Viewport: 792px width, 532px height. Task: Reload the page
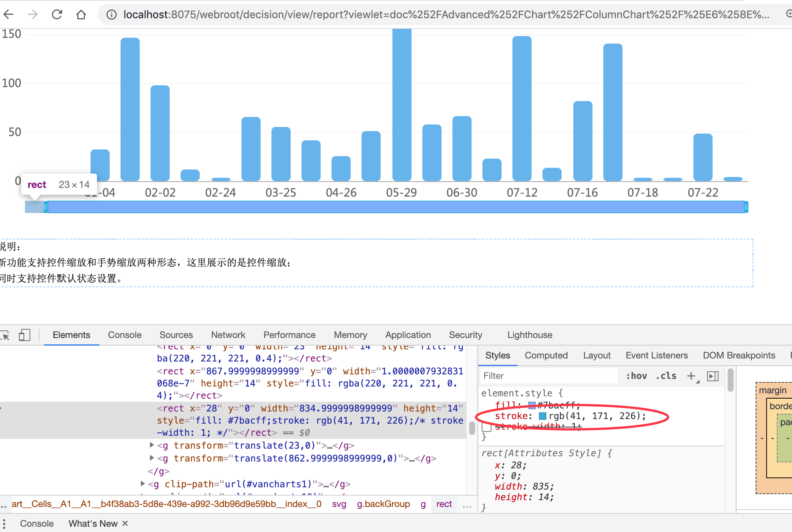(x=57, y=14)
